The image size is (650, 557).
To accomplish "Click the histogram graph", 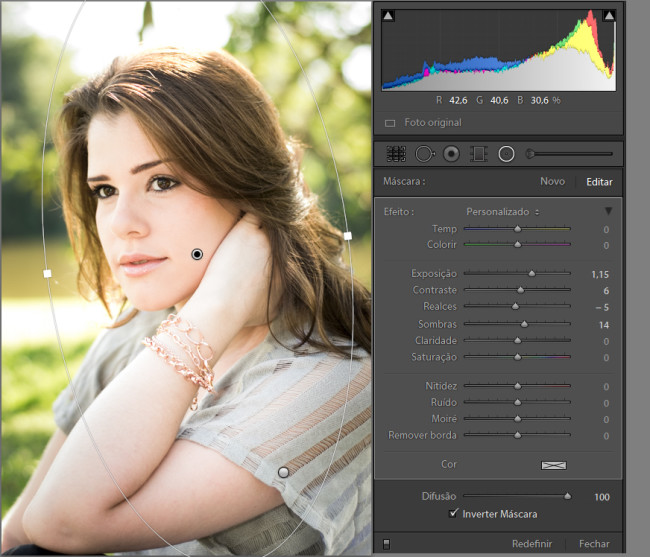I will pyautogui.click(x=499, y=50).
